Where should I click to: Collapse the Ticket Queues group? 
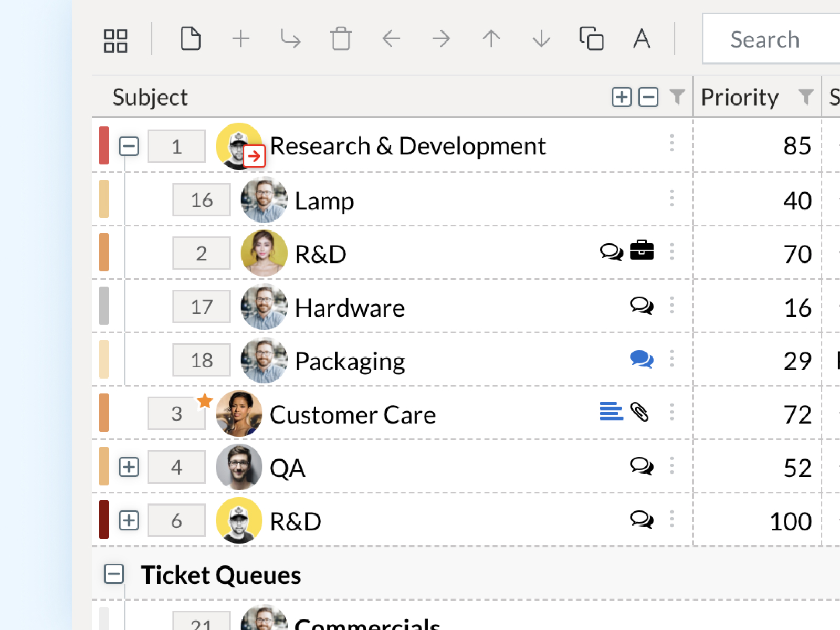114,574
